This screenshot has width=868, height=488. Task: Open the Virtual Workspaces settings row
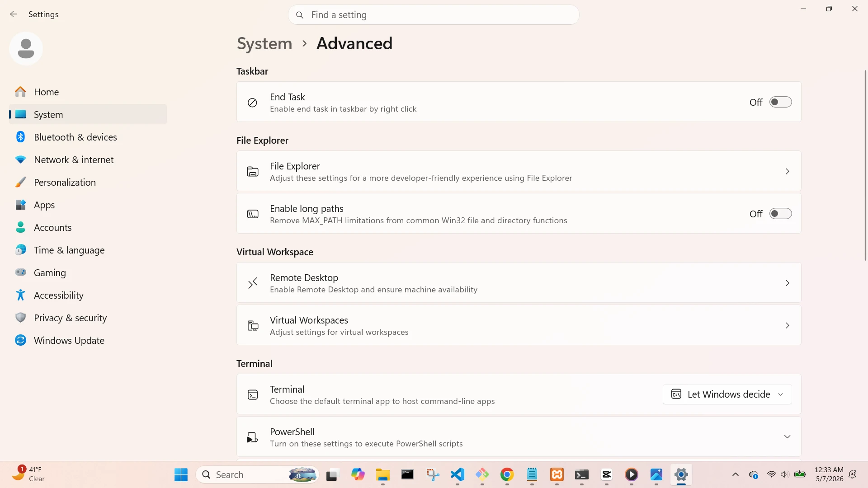tap(519, 325)
